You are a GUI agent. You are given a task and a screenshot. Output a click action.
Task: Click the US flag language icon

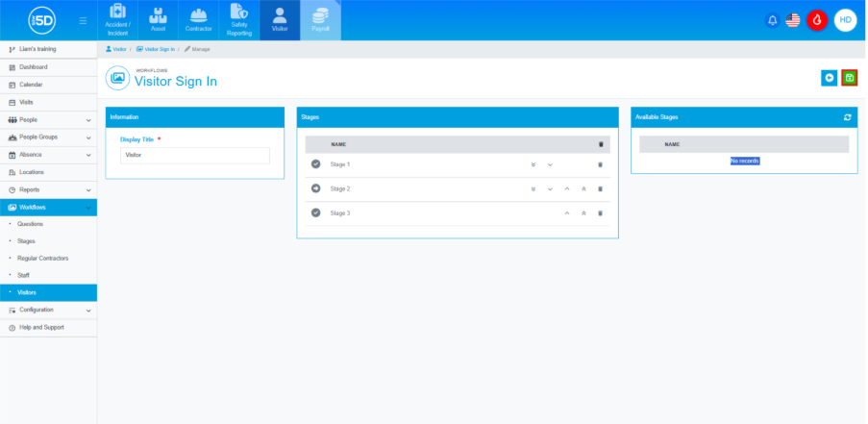click(793, 20)
